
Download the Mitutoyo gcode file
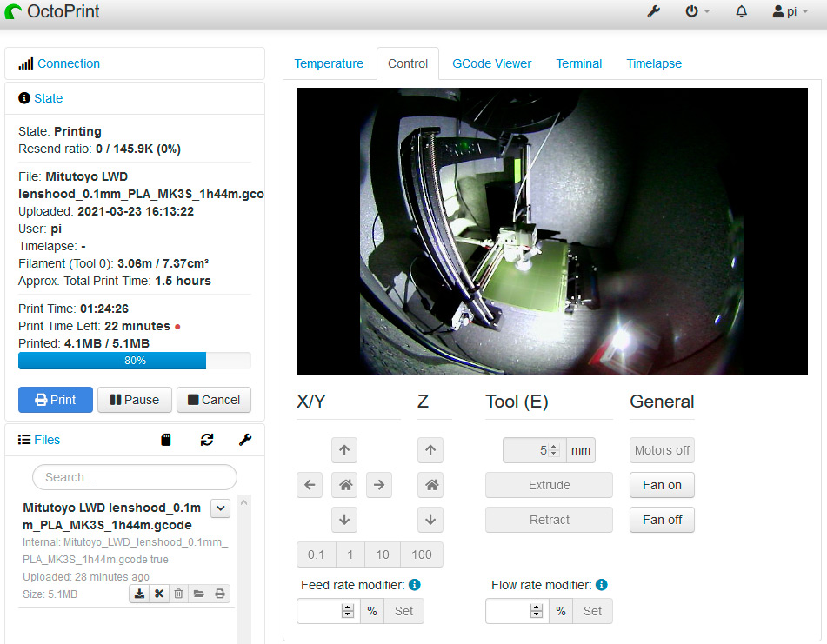coord(138,594)
